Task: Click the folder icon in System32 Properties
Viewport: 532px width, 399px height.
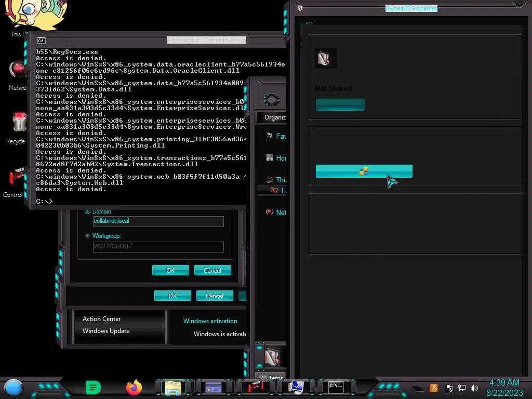Action: point(325,58)
